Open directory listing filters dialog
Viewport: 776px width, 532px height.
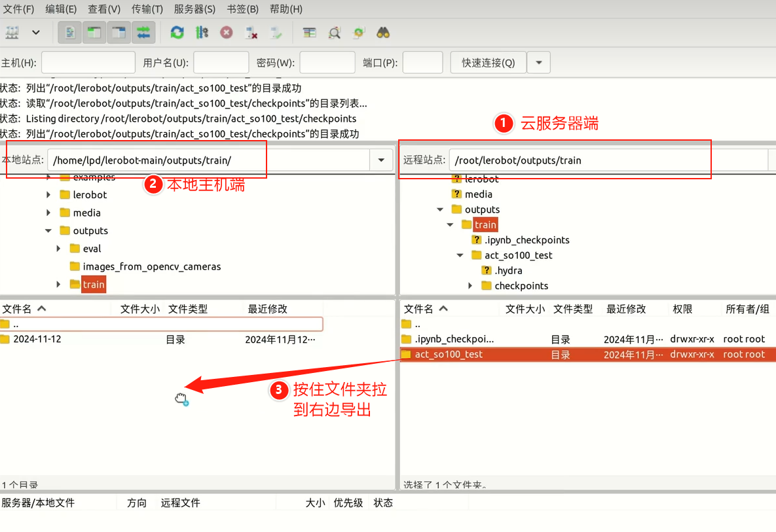(x=310, y=33)
